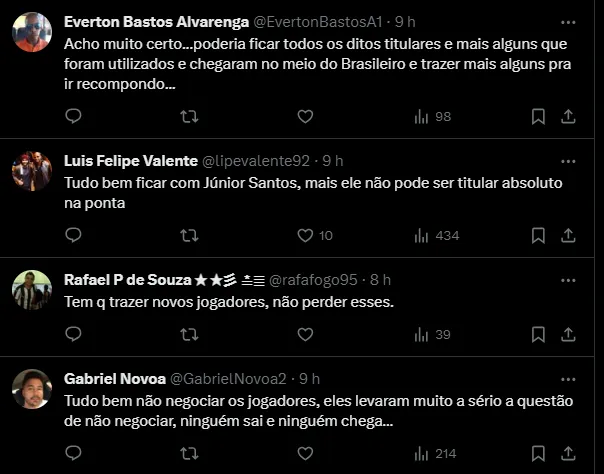Retweet Everton Bastos Alvarenga's post
The width and height of the screenshot is (604, 474).
tap(188, 117)
